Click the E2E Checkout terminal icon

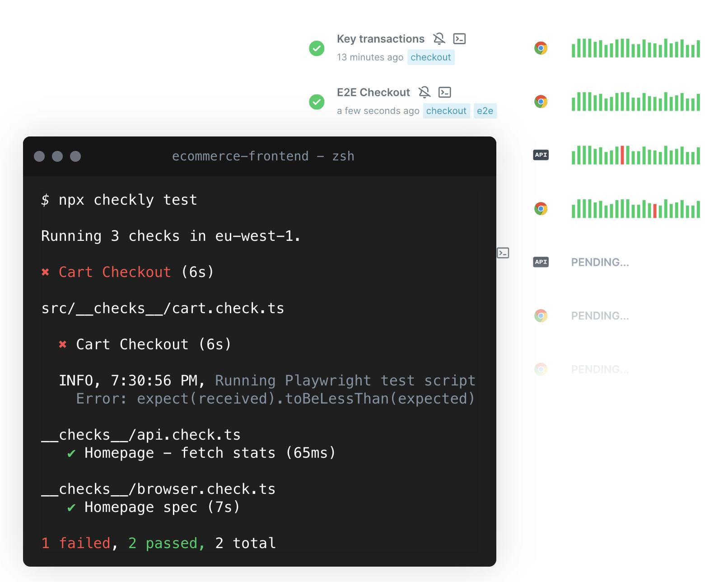click(x=445, y=93)
